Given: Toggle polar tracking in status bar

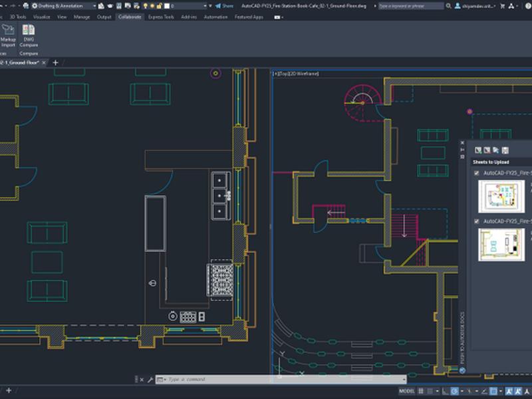Looking at the screenshot, I should pos(455,391).
